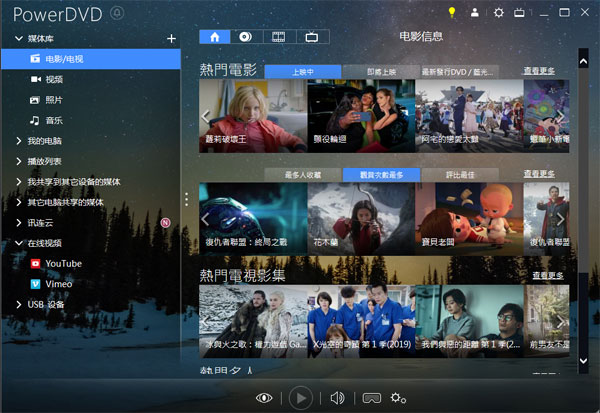
Task: Open 电影/电视 in media library
Action: pyautogui.click(x=91, y=59)
